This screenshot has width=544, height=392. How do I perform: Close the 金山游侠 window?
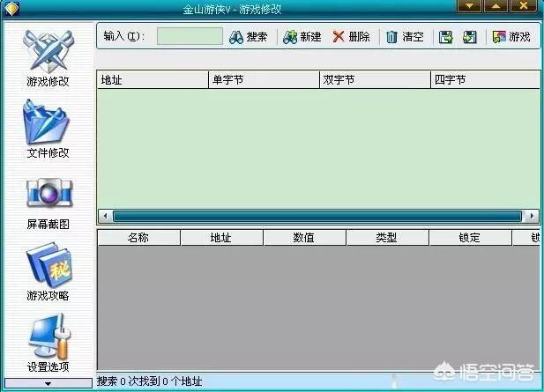pyautogui.click(x=523, y=6)
